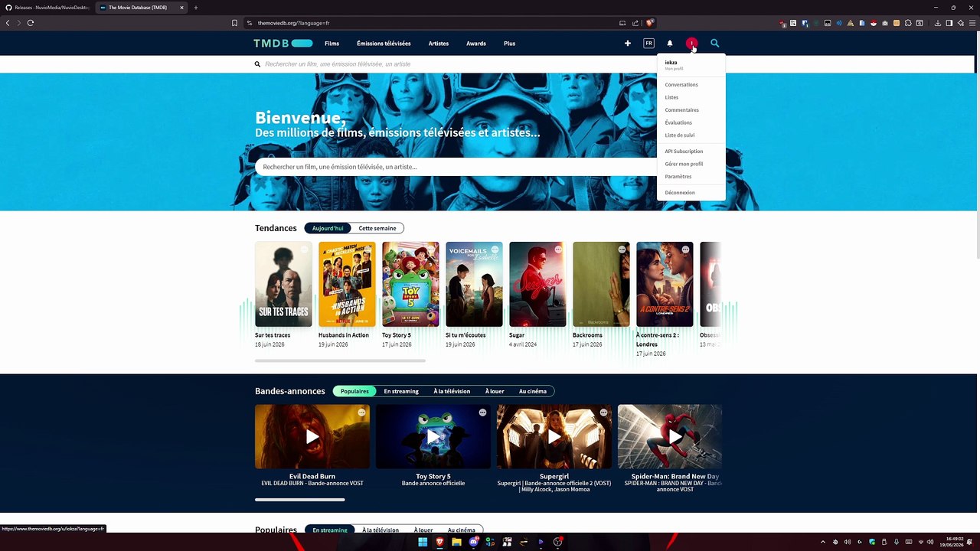
Task: Select Commentaires in the profile menu
Action: tap(681, 110)
